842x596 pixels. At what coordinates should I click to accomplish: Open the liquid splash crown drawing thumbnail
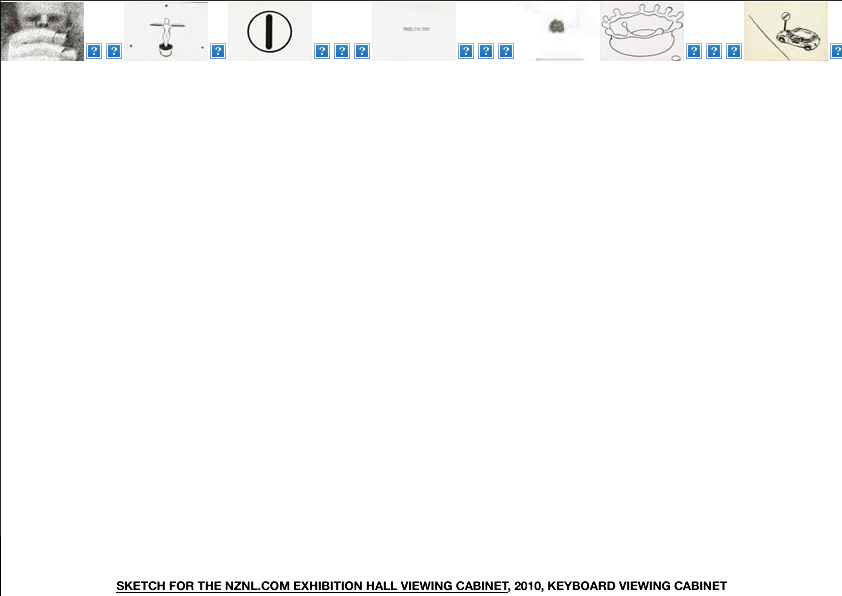point(641,31)
